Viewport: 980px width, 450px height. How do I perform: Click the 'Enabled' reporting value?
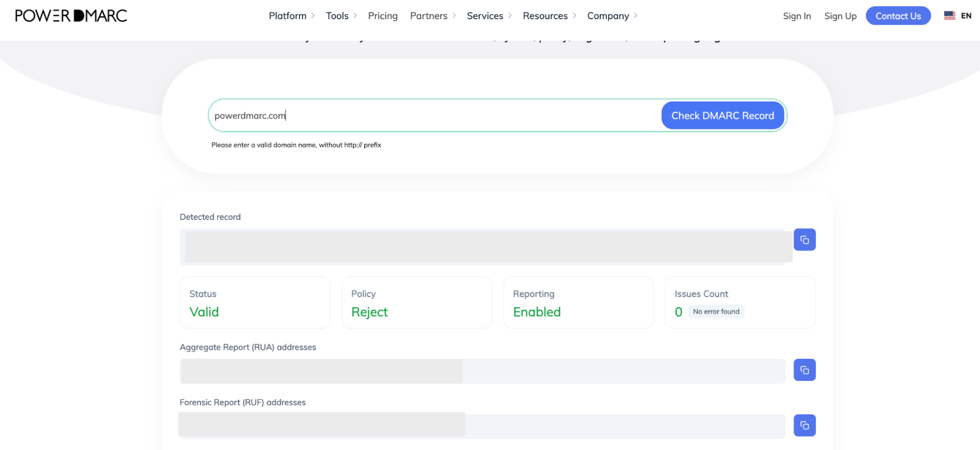537,312
